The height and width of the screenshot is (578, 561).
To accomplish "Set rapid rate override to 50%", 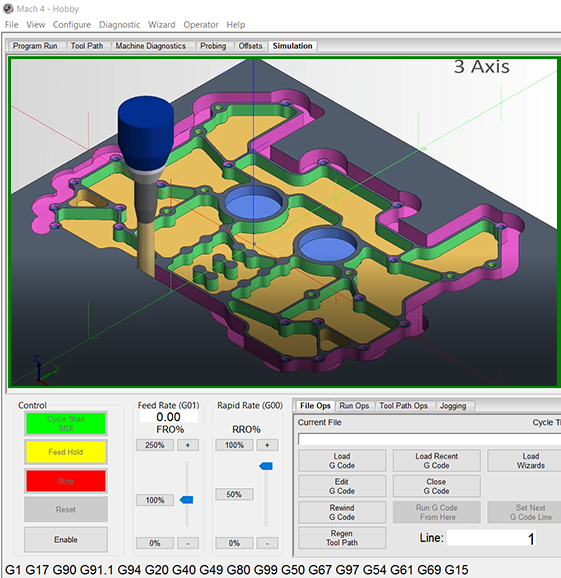I will coord(234,494).
